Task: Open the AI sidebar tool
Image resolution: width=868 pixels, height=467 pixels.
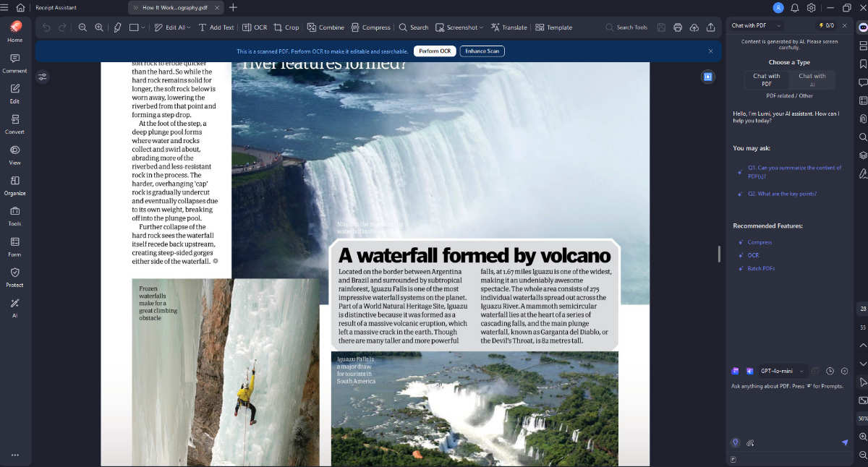Action: 14,308
